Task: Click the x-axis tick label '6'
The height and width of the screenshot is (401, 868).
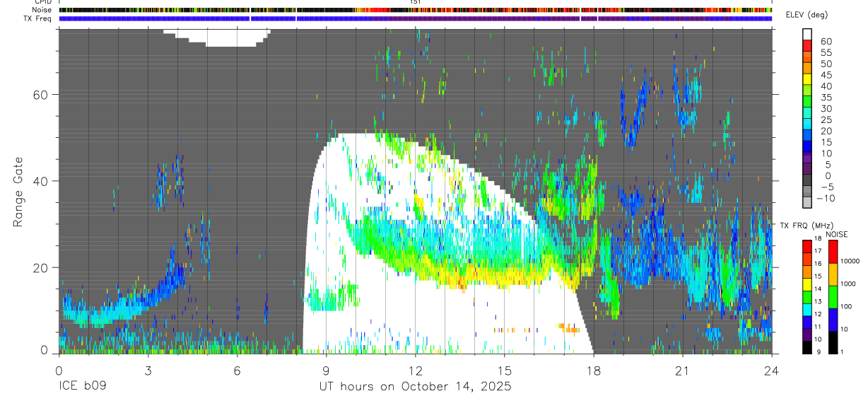Action: coord(237,371)
